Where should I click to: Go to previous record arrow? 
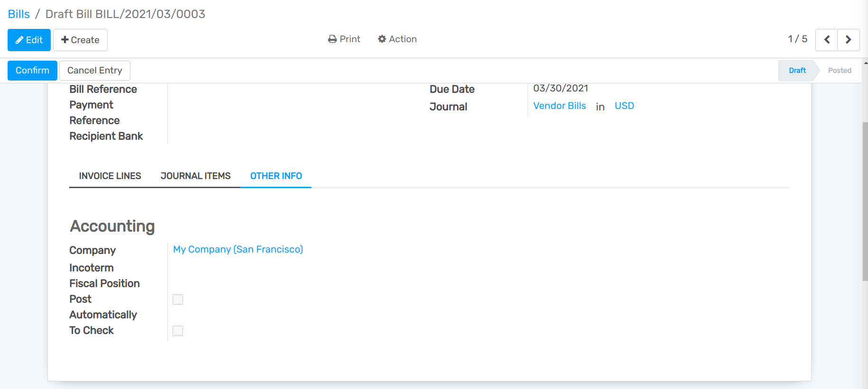click(826, 40)
